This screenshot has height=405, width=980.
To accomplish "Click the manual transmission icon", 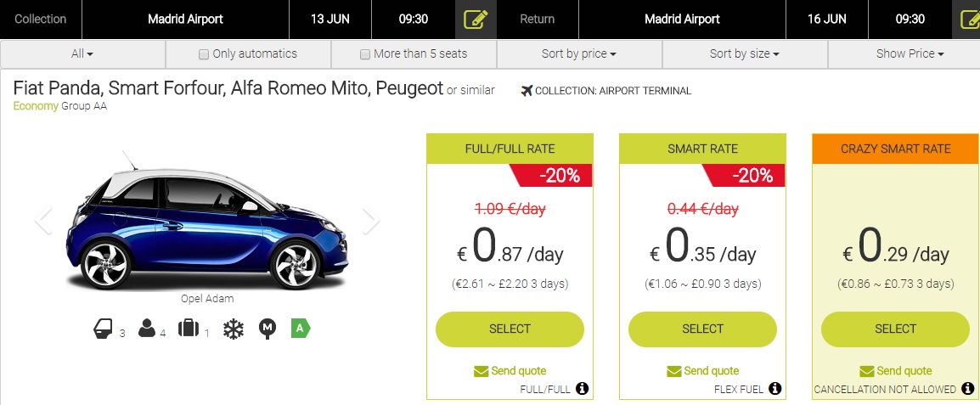I will click(268, 329).
